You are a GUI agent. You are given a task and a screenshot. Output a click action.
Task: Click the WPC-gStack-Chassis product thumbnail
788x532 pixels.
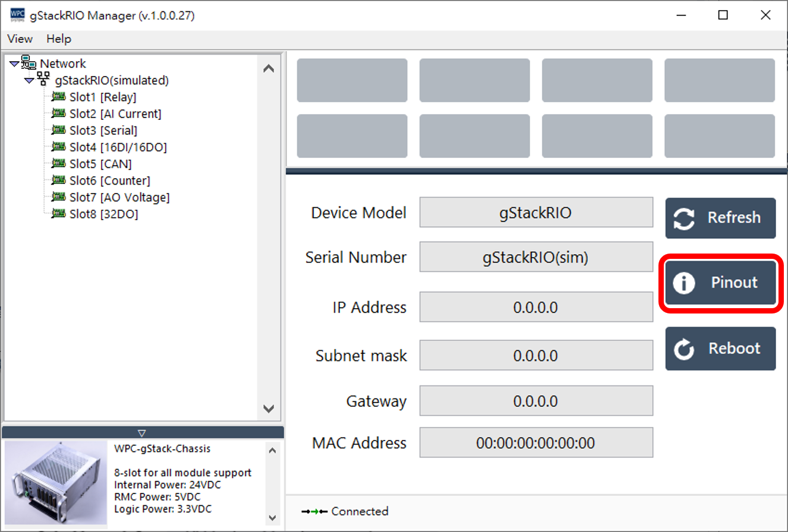click(x=56, y=482)
